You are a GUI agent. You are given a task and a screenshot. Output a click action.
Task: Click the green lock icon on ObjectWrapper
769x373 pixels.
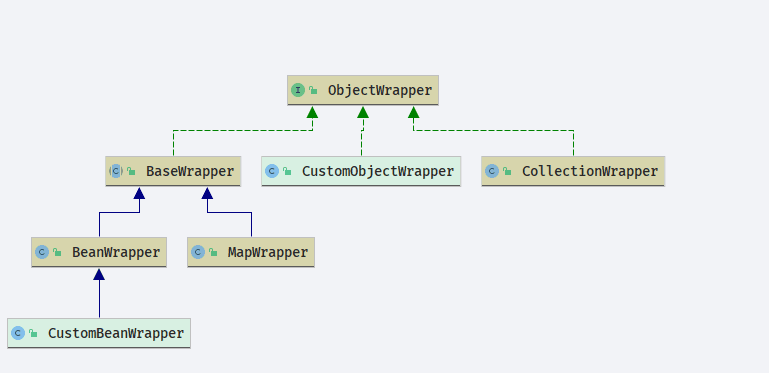click(313, 90)
